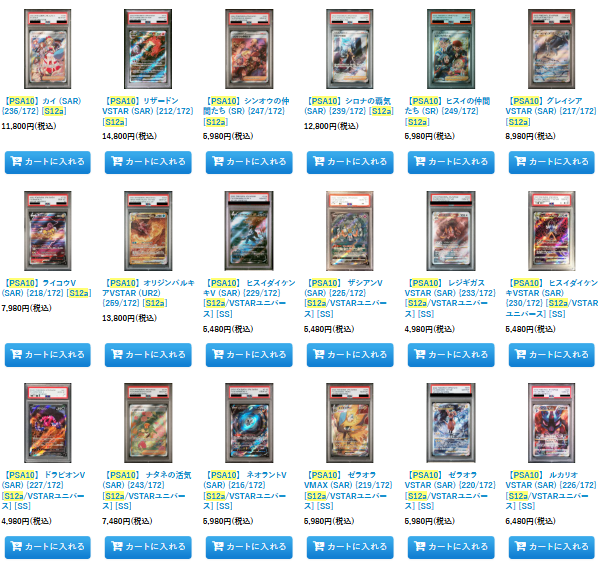
Task: Click cart icon for ドラピオンV listing
Action: (16, 546)
